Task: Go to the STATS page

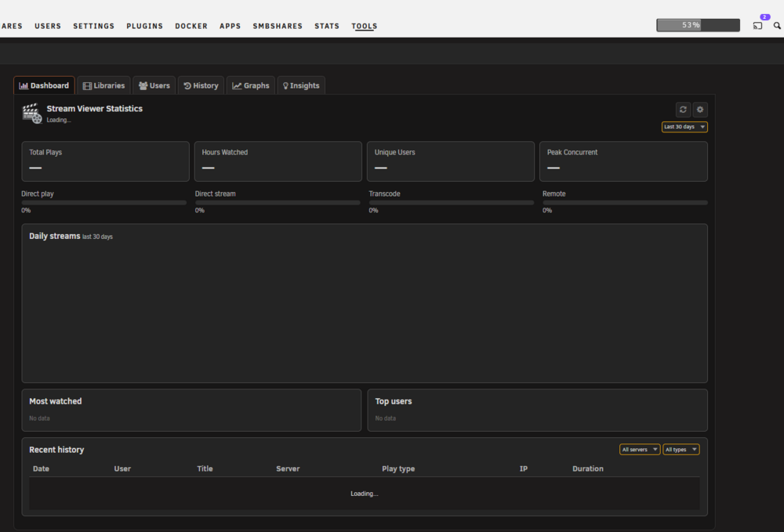Action: click(327, 26)
